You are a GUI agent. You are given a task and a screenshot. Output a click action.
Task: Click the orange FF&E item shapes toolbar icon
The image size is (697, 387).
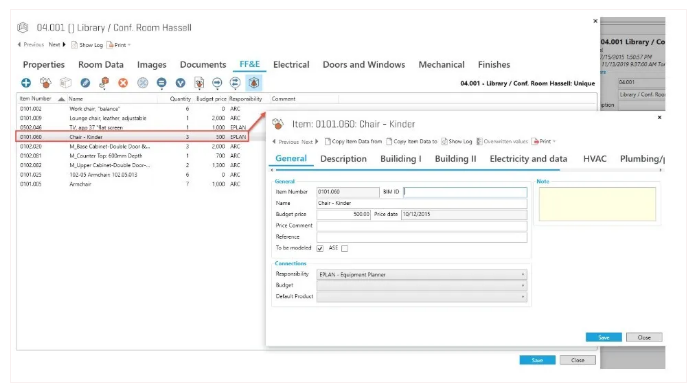click(x=45, y=83)
